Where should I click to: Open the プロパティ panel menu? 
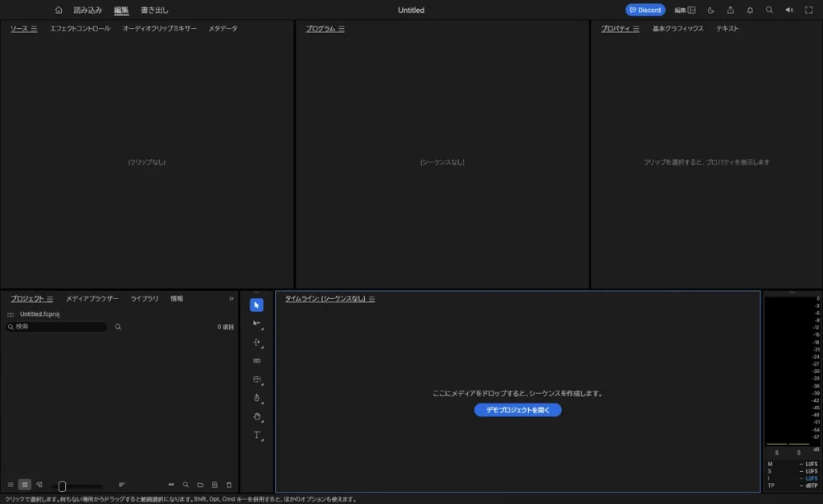tap(637, 29)
